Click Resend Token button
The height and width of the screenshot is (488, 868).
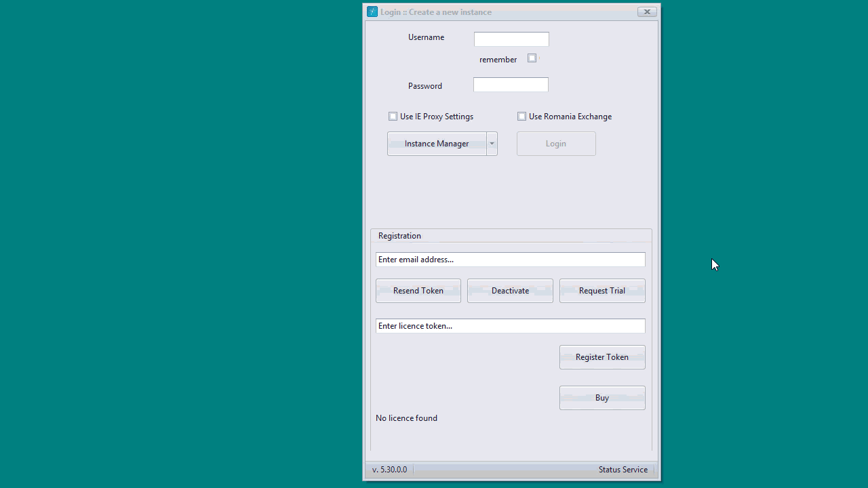[x=418, y=291]
